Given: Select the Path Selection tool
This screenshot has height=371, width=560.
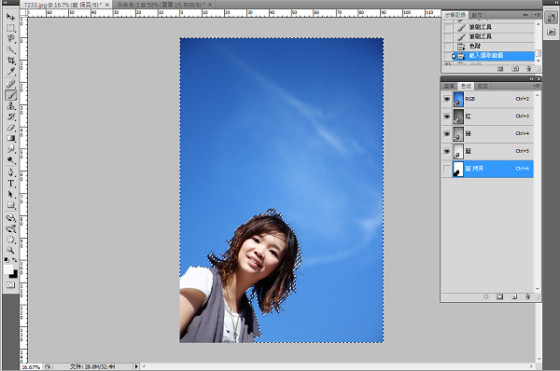Looking at the screenshot, I should click(11, 194).
